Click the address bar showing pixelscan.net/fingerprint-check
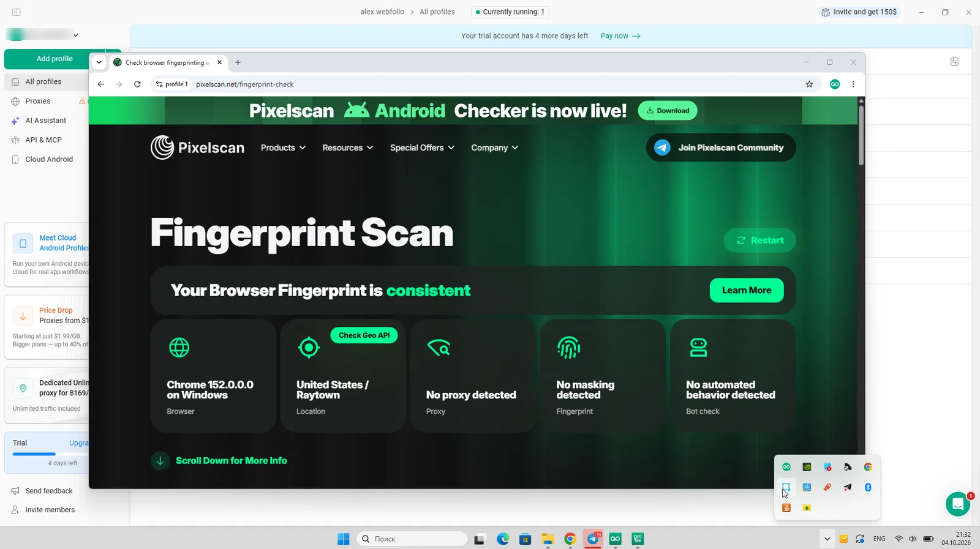The width and height of the screenshot is (980, 549). 478,84
